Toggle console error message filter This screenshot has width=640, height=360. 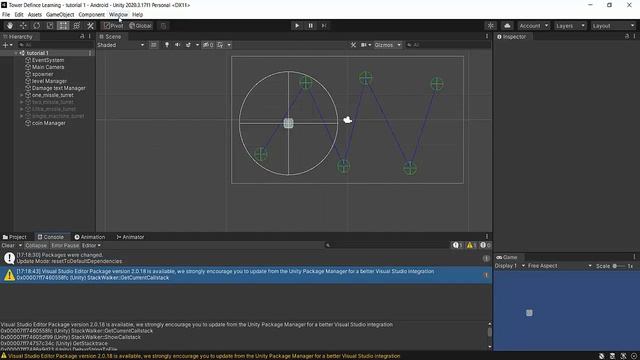pos(485,245)
